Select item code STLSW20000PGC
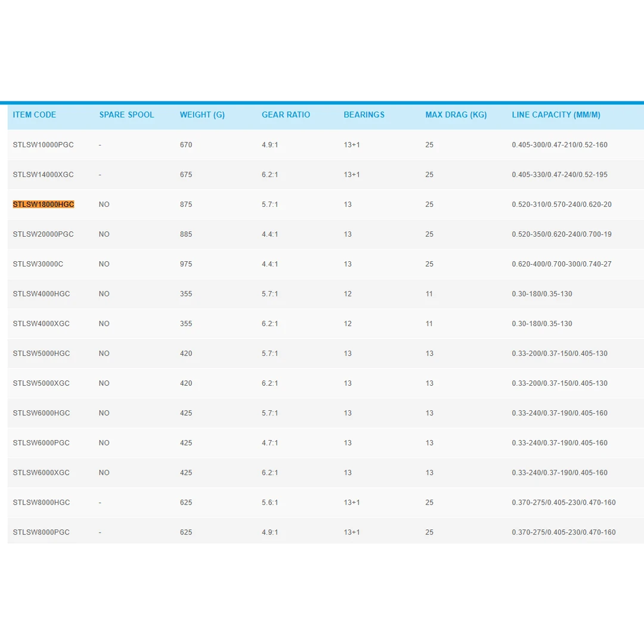The image size is (644, 644). pyautogui.click(x=43, y=234)
